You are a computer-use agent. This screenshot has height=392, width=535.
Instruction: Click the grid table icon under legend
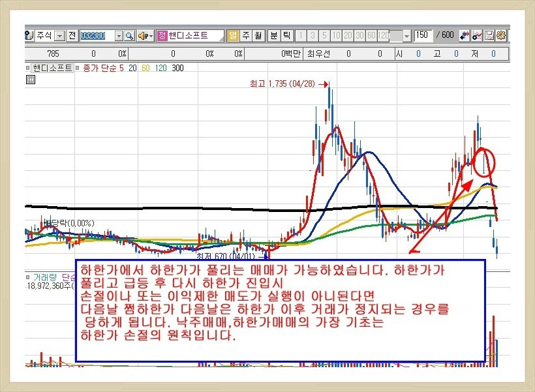pyautogui.click(x=30, y=80)
